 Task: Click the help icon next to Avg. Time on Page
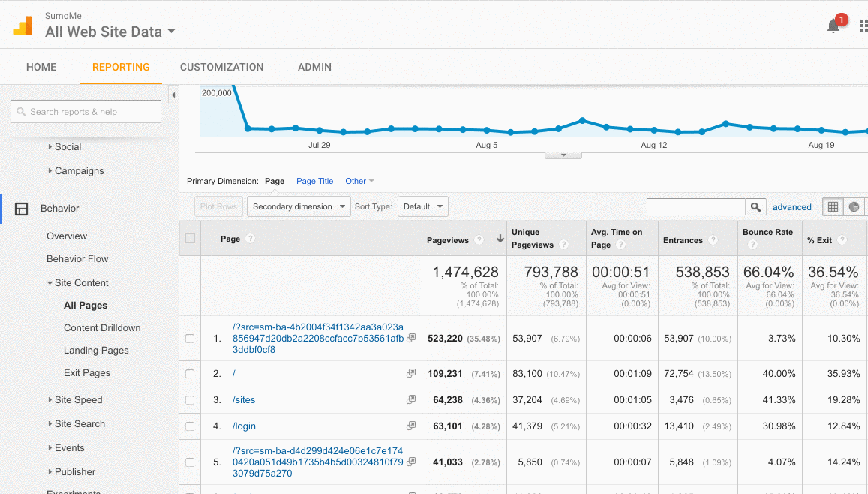click(x=620, y=245)
